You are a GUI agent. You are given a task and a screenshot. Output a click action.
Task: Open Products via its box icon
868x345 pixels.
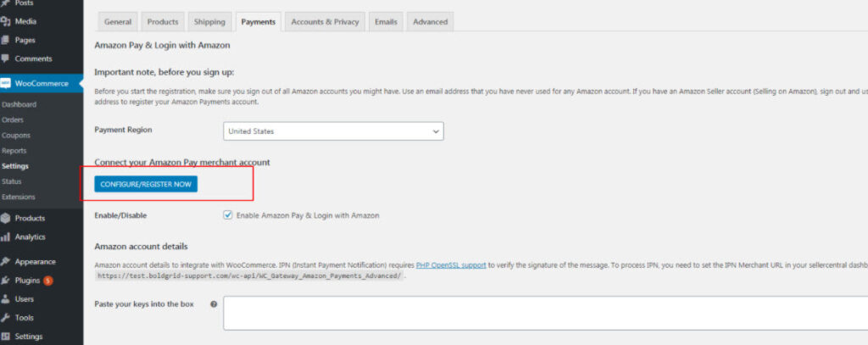[x=6, y=218]
